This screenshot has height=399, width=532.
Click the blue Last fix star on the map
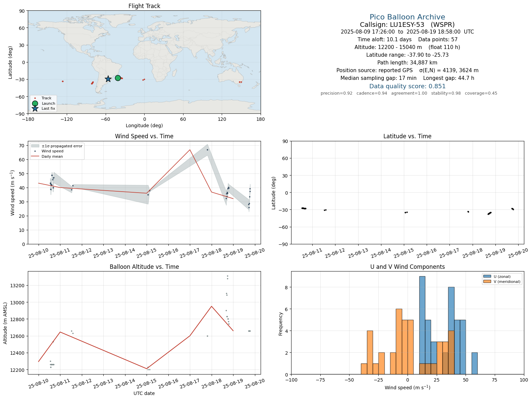108,79
